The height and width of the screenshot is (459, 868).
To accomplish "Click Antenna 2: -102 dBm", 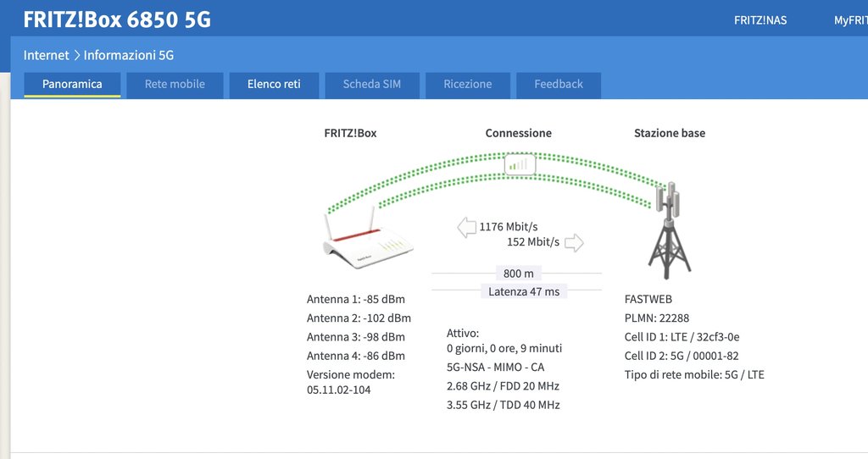I will [359, 318].
